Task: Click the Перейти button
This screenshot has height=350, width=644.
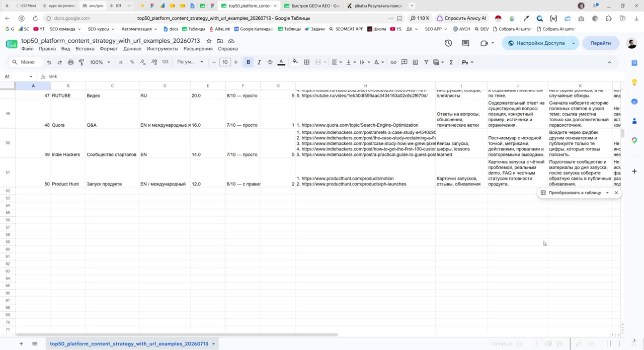Action: (601, 43)
